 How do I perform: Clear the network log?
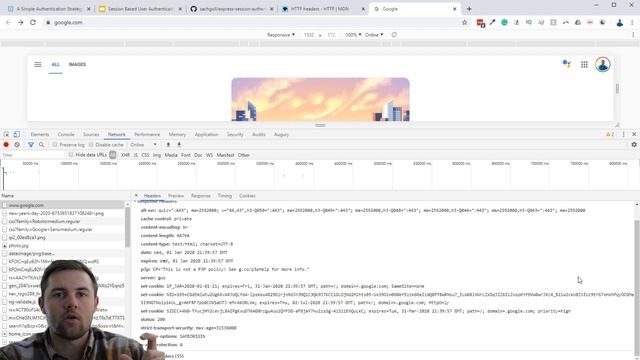[17, 144]
